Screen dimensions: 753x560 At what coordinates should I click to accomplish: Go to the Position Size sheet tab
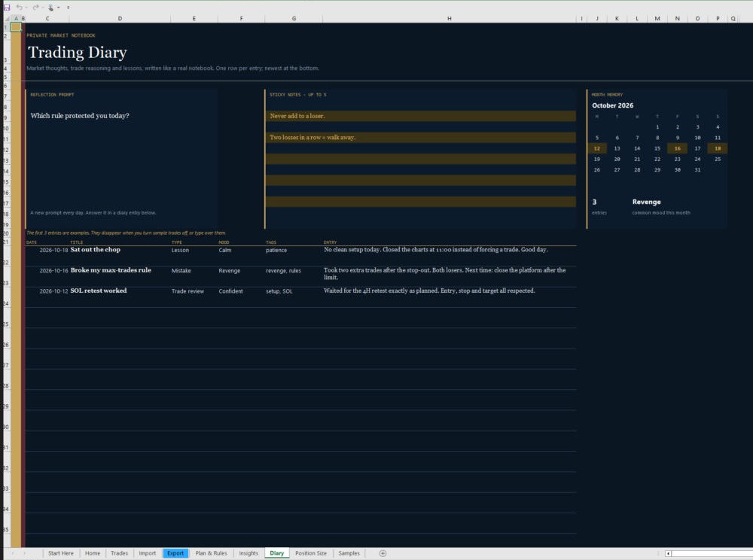311,553
